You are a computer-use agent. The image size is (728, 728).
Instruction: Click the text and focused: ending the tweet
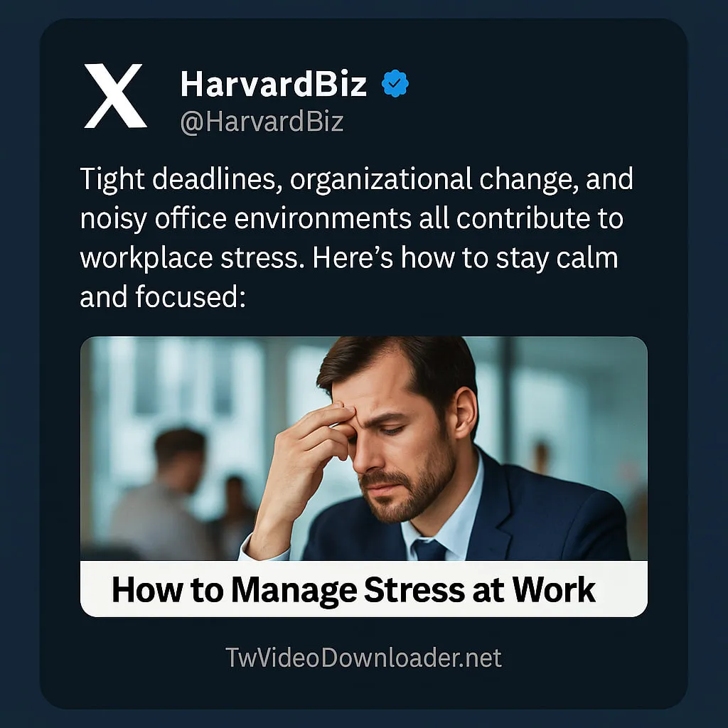tap(163, 297)
